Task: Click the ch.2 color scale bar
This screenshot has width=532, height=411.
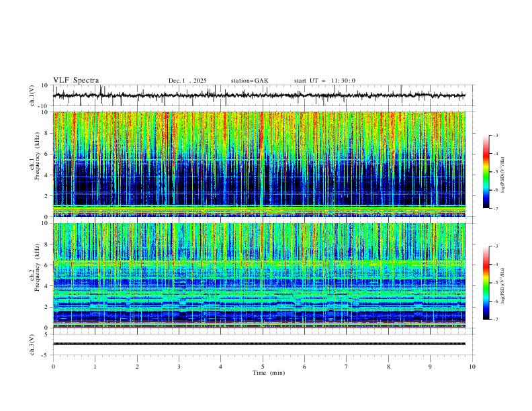Action: coord(486,283)
